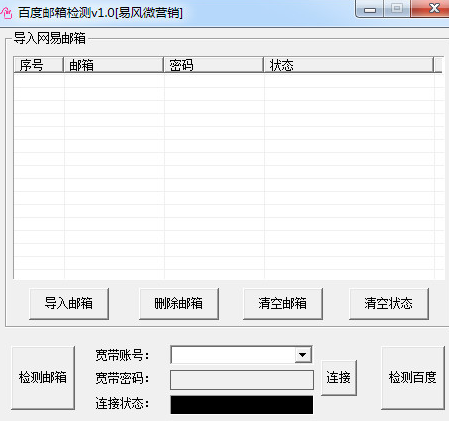Click the 导入网易邮箱 group title
The image size is (449, 421).
click(49, 38)
